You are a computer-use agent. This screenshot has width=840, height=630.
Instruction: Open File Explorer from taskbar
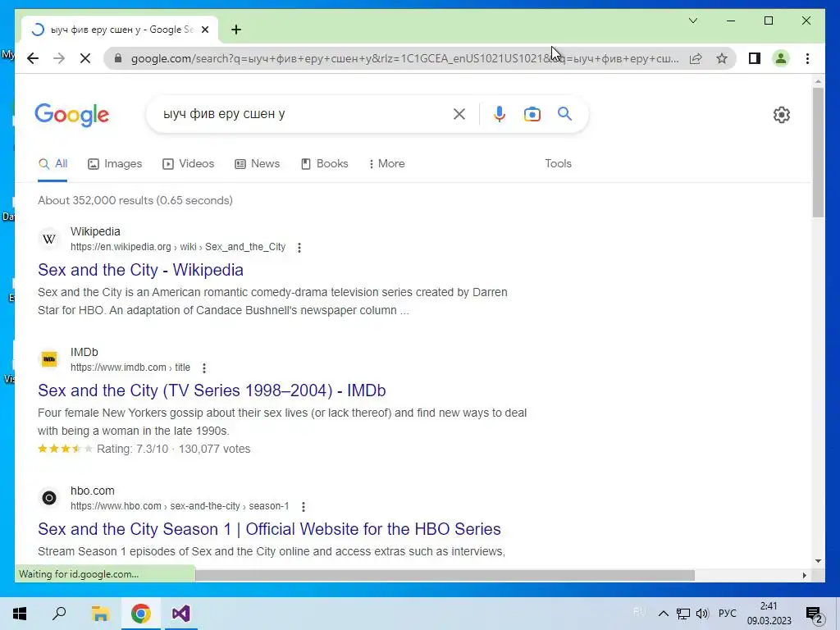(100, 614)
